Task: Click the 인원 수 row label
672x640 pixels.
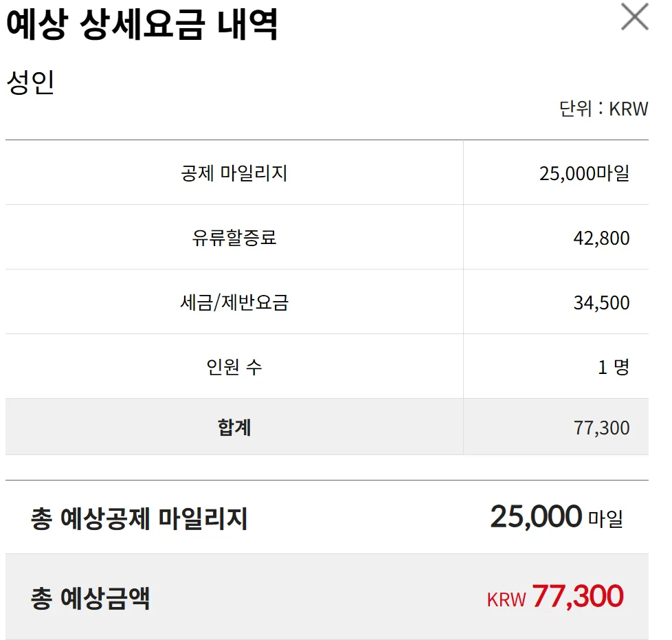Action: coord(234,367)
